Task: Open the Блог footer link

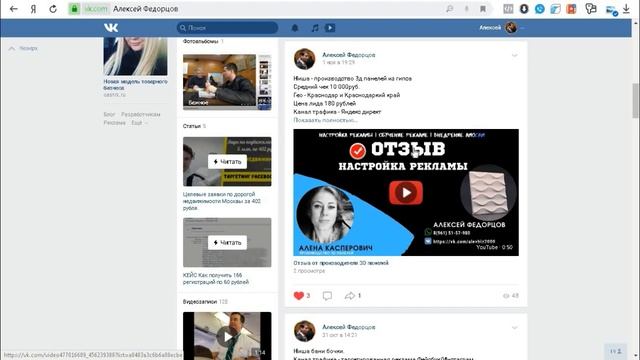Action: [x=109, y=114]
